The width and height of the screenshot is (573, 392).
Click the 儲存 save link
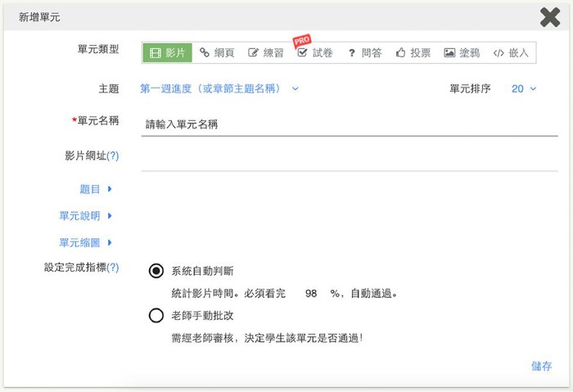tap(542, 366)
